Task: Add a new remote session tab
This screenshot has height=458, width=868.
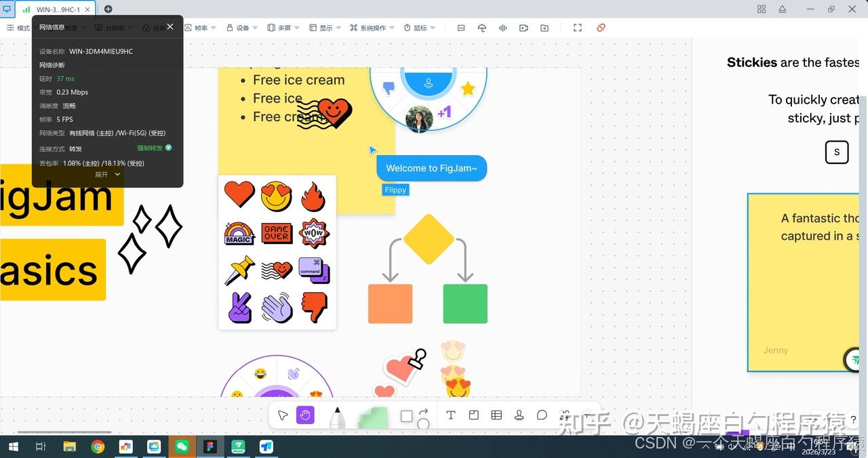Action: click(108, 9)
